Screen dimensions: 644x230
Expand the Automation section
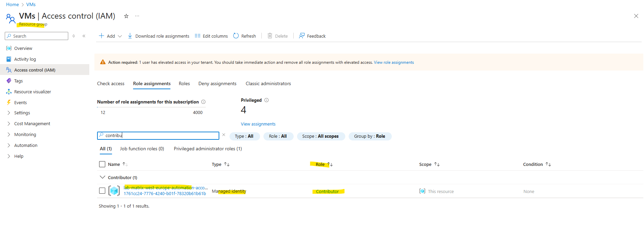tap(26, 146)
